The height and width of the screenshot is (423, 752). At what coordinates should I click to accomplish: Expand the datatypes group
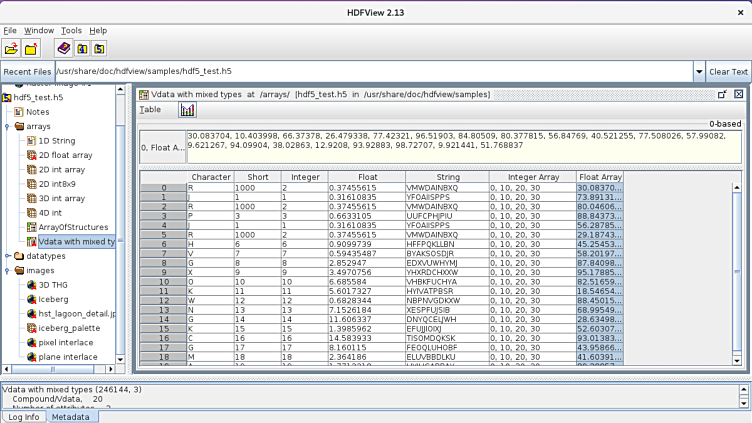(7, 256)
